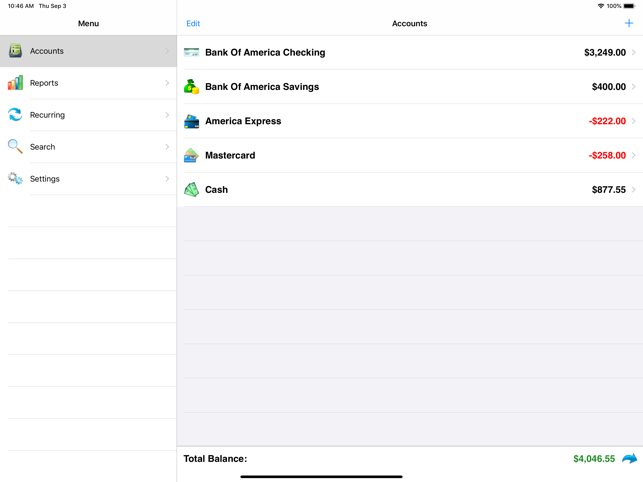Click the Recurring arrows icon

click(x=15, y=114)
